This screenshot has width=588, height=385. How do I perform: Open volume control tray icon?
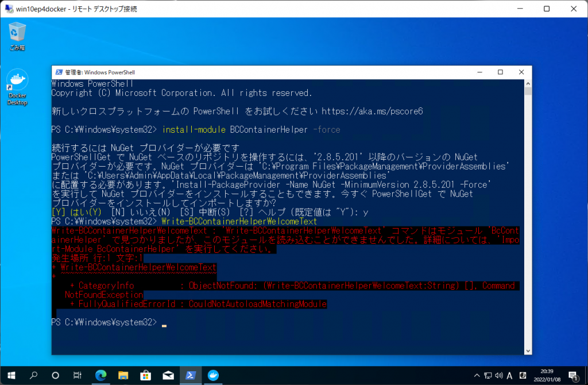coord(499,375)
